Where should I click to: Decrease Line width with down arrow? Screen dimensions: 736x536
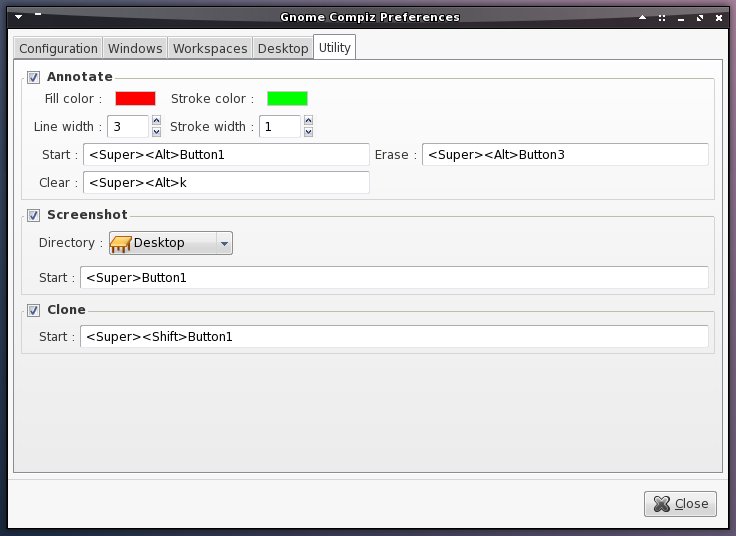click(157, 132)
